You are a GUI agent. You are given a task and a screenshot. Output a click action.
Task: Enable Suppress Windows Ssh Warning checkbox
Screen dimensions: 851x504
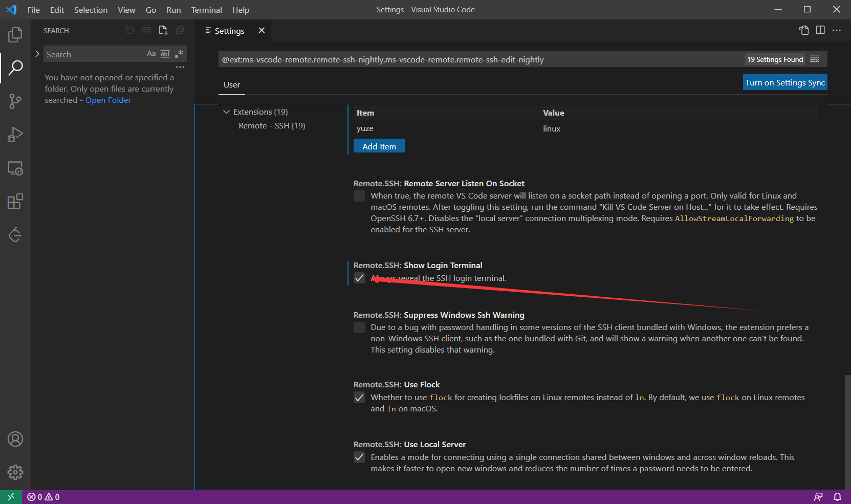(359, 327)
